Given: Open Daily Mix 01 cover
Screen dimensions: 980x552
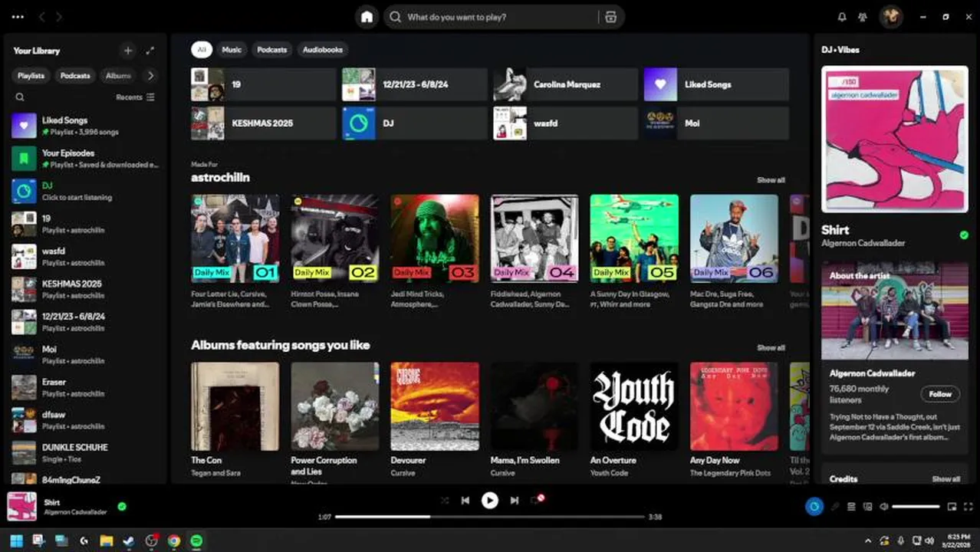Looking at the screenshot, I should pos(235,238).
